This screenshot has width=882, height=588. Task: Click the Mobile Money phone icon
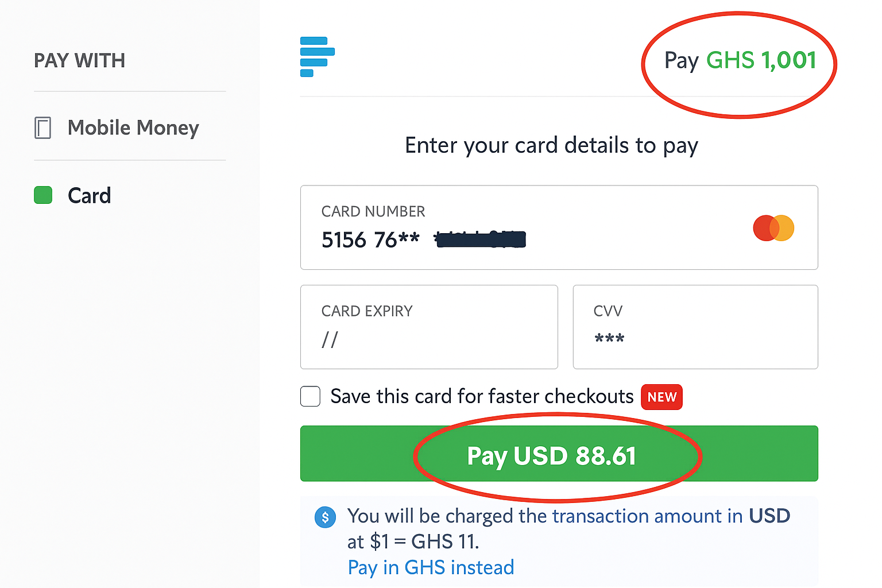coord(43,127)
